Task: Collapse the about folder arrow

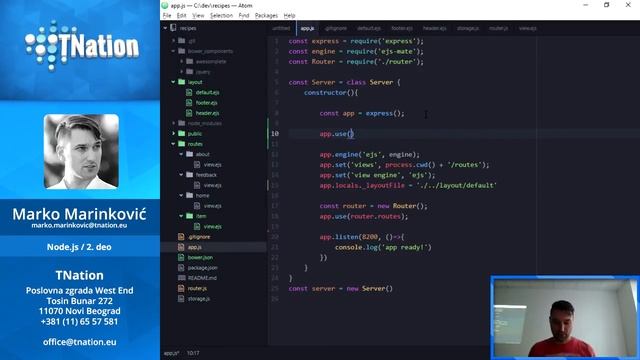Action: tap(182, 154)
